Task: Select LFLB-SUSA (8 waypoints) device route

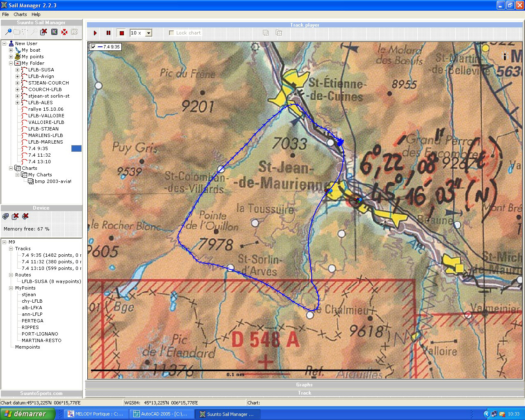Action: [51, 281]
